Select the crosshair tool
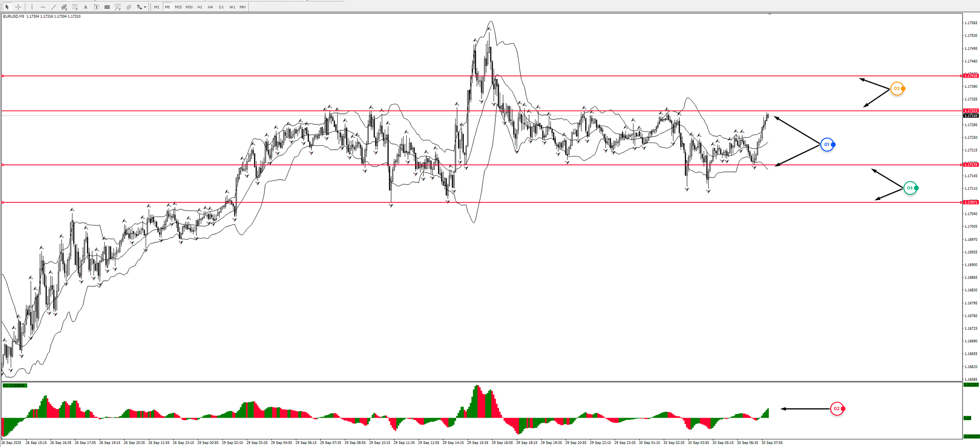The width and height of the screenshot is (980, 447). pos(18,7)
